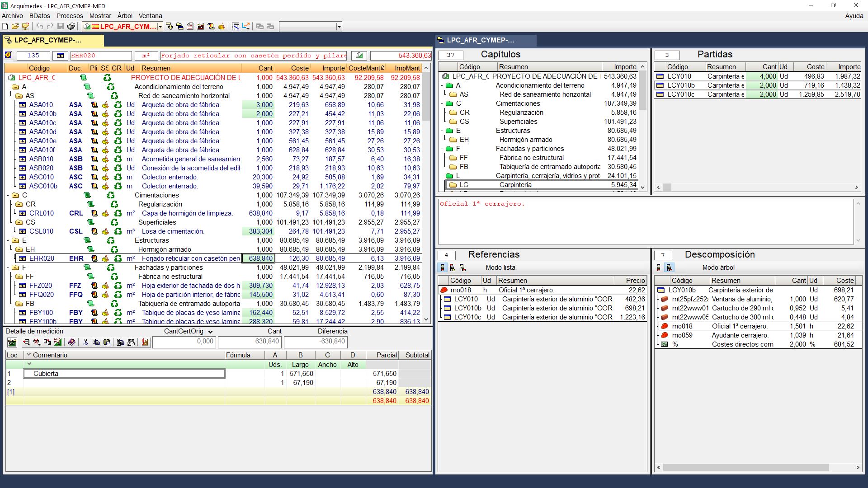Select the left LPC_AFR_CYMEP tab
Image resolution: width=868 pixels, height=488 pixels.
53,40
